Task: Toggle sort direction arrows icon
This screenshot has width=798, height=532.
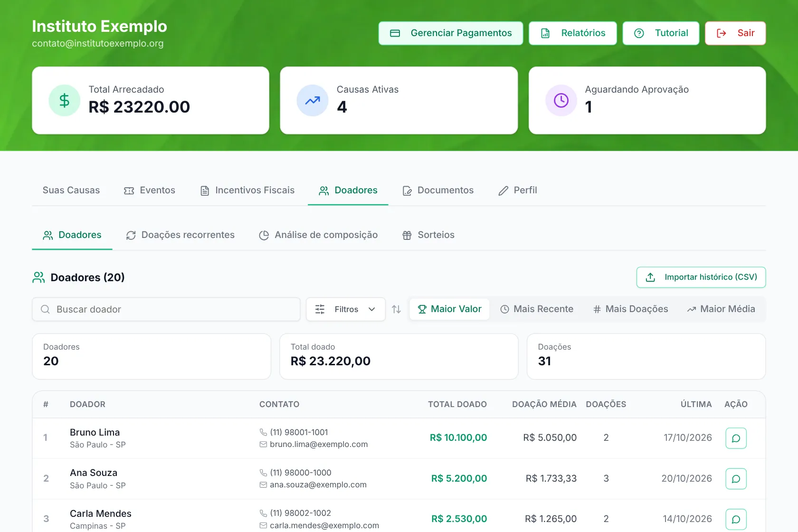Action: pos(396,309)
